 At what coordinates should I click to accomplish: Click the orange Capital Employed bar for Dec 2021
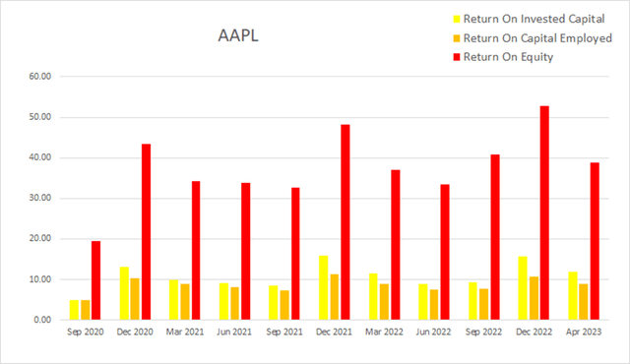(x=335, y=297)
